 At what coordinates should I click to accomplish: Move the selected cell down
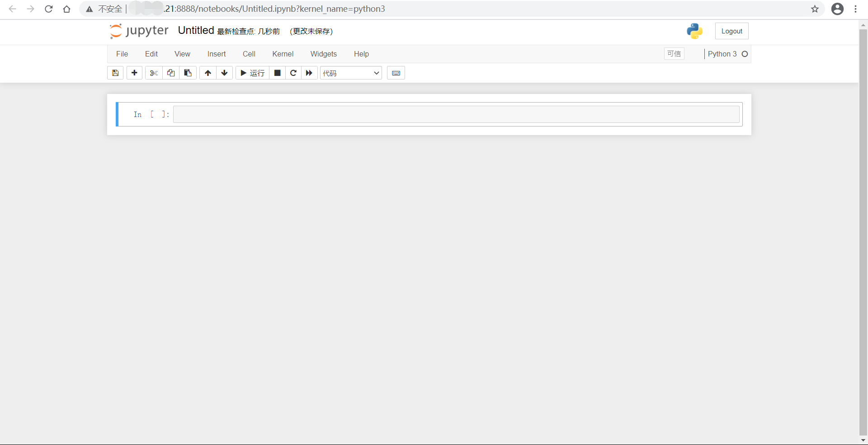point(224,73)
